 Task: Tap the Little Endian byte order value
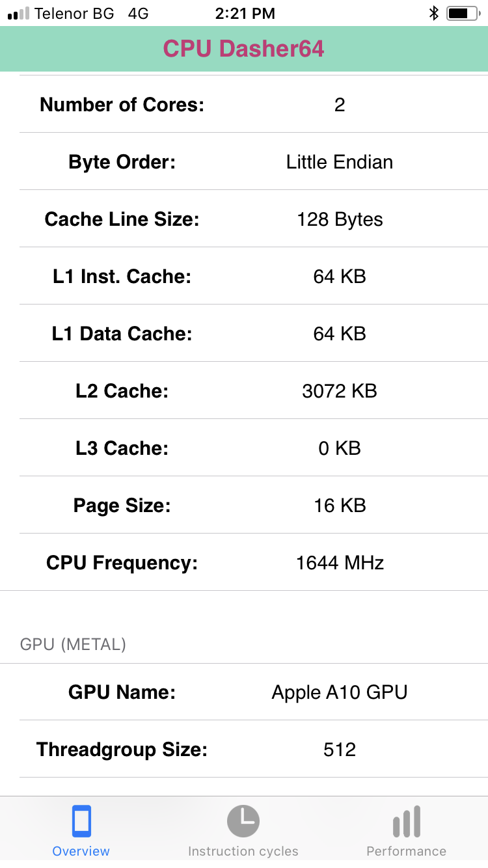340,162
